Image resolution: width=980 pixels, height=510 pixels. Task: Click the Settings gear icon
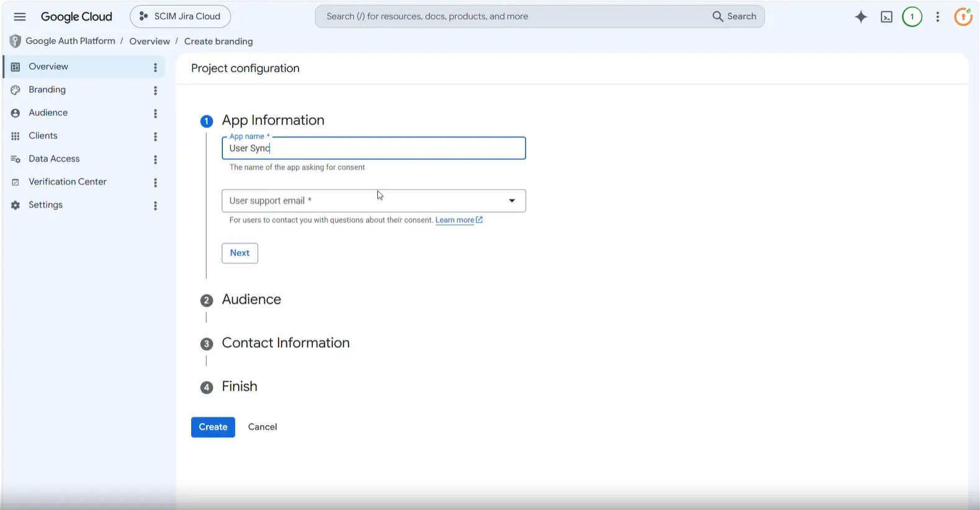pyautogui.click(x=16, y=205)
